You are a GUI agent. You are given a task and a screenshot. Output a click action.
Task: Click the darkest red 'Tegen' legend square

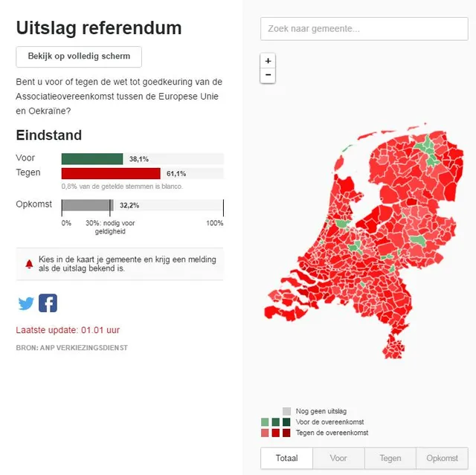[x=286, y=433]
